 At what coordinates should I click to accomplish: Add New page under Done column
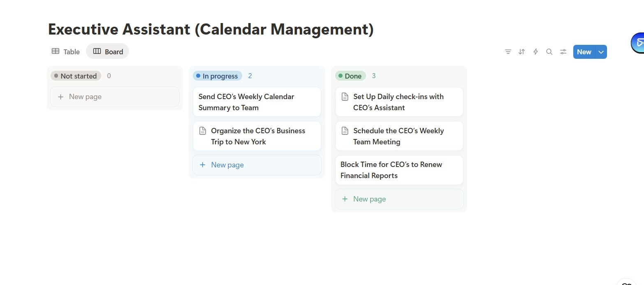[x=399, y=199]
